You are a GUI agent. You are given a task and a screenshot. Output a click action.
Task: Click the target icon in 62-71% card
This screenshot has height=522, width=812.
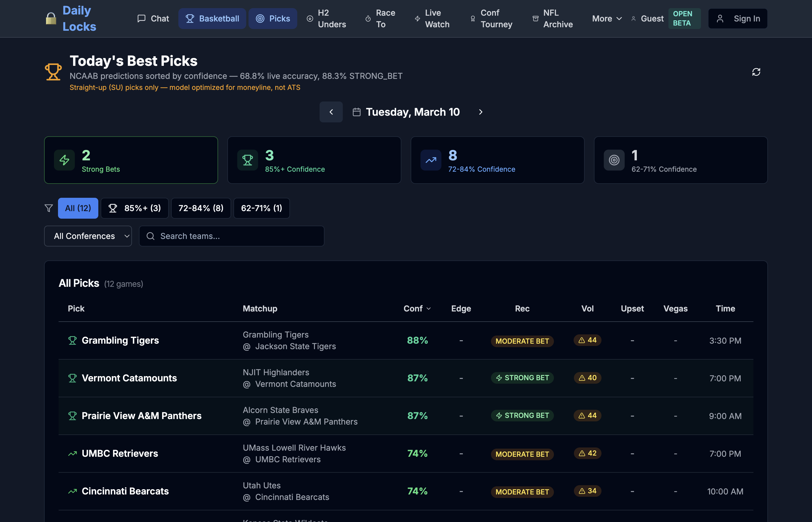click(614, 160)
